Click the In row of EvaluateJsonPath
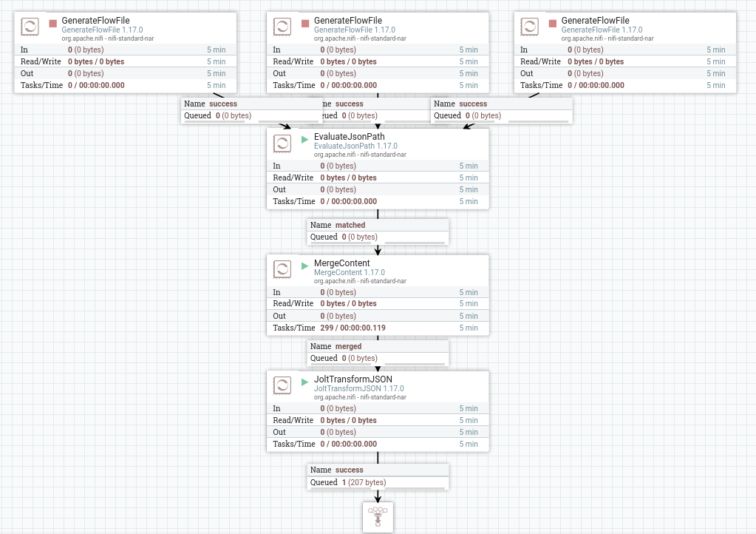This screenshot has height=534, width=756. (x=378, y=166)
